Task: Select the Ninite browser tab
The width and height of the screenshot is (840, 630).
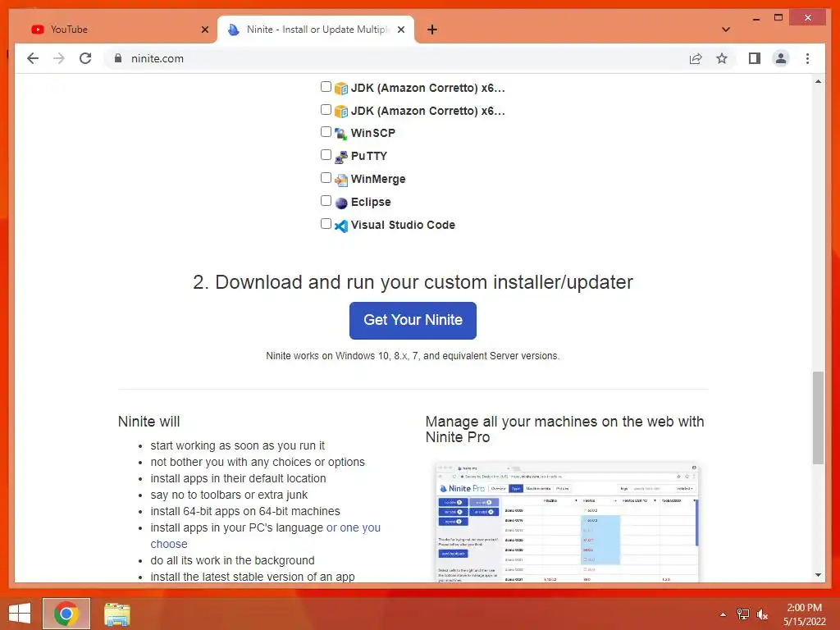Action: tap(316, 30)
